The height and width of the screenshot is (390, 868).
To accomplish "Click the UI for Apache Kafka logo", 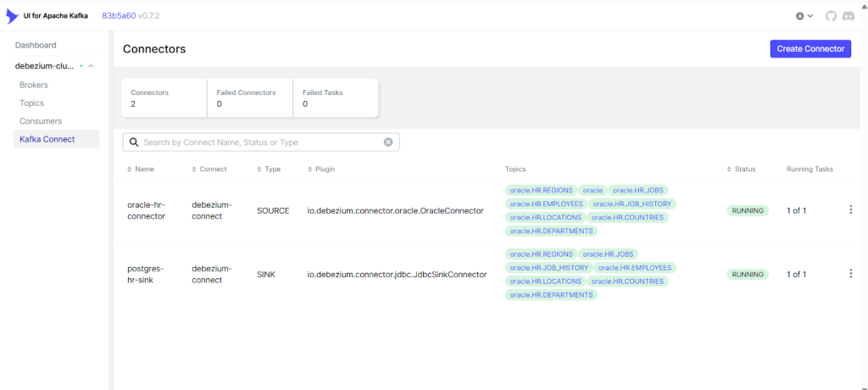I will (x=13, y=16).
